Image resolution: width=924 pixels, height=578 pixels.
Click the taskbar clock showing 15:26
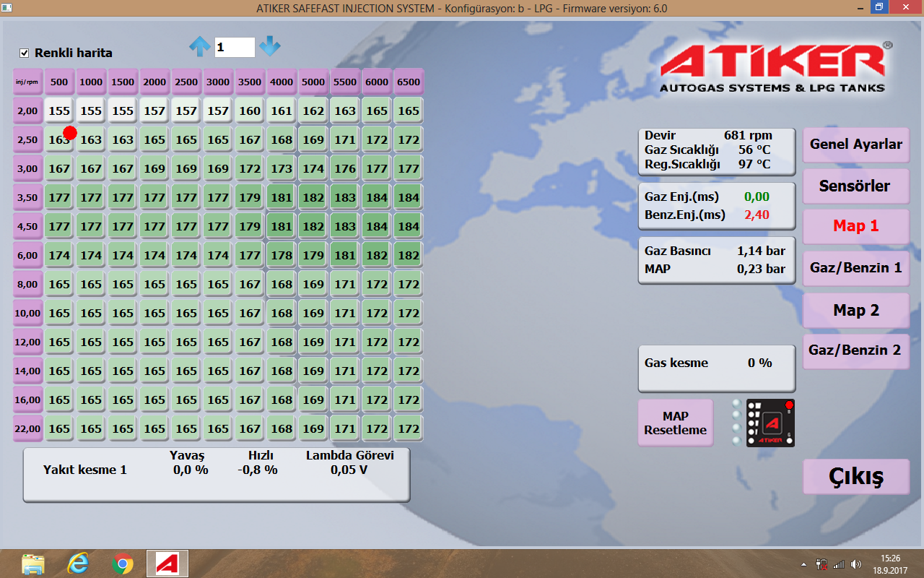click(892, 564)
